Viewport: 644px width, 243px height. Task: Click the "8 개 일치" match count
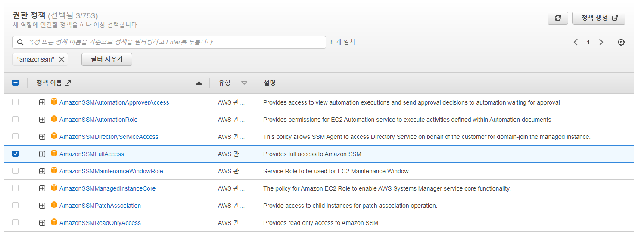click(x=342, y=42)
